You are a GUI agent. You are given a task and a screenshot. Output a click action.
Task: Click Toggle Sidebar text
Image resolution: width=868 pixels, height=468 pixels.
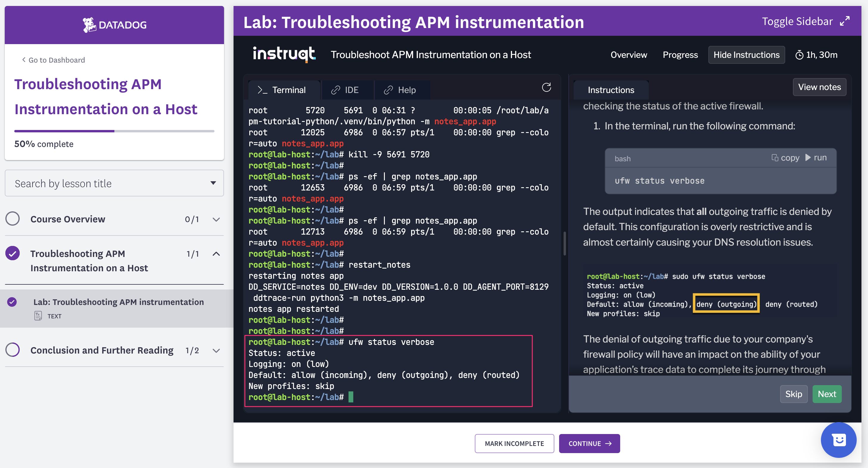tap(797, 21)
